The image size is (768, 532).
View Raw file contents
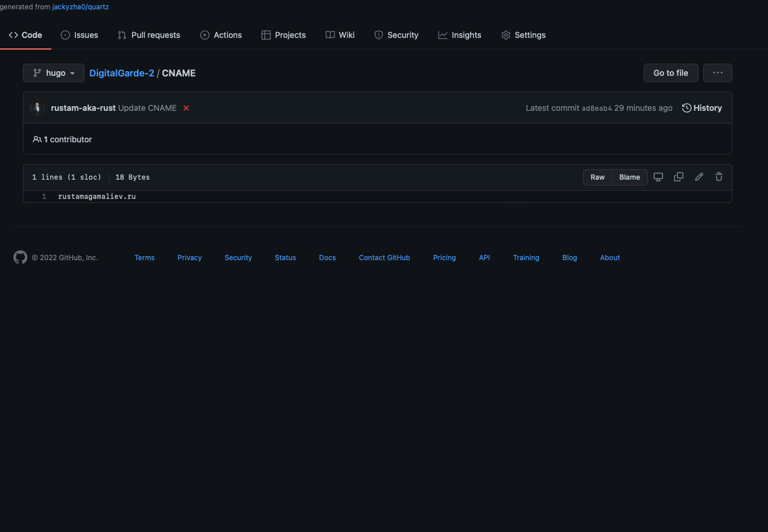click(598, 177)
